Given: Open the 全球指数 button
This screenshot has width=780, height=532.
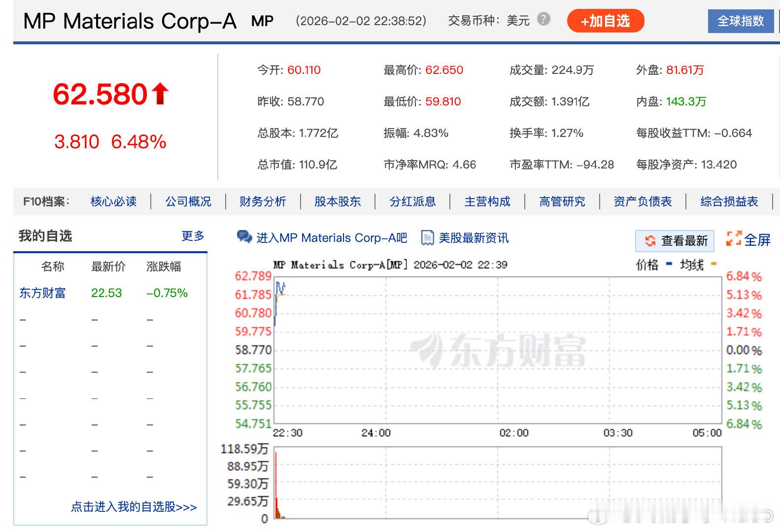Looking at the screenshot, I should coord(741,21).
